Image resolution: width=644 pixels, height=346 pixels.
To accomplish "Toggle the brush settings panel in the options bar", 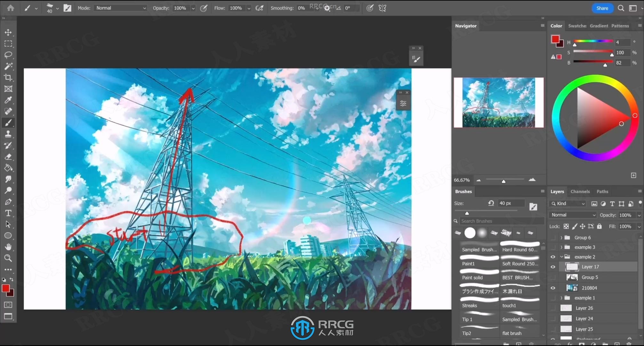I will (67, 8).
